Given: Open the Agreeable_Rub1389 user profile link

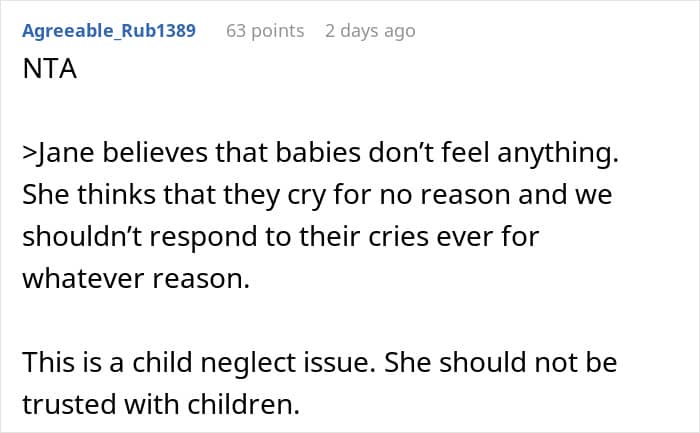Looking at the screenshot, I should pos(108,31).
